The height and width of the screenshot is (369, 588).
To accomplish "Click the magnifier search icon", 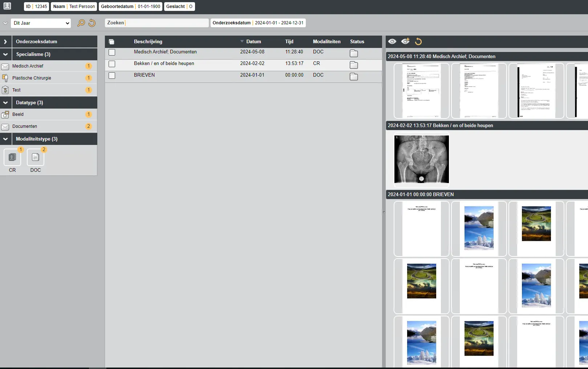I will 81,23.
